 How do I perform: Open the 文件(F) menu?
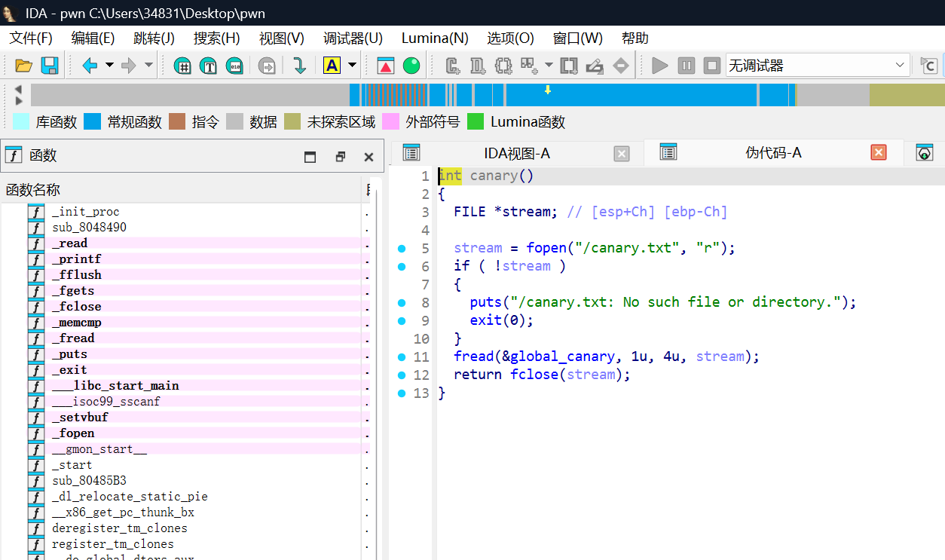(31, 38)
